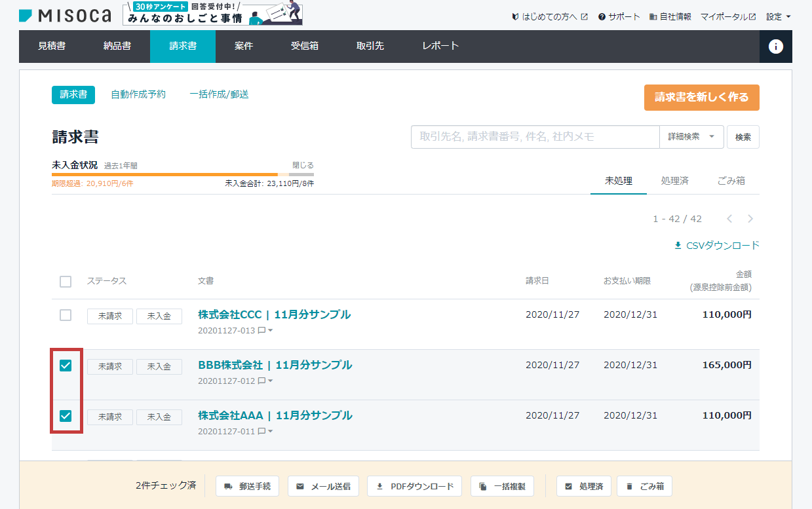Switch to the 処理済 tab
Viewport: 812px width, 509px height.
coord(675,181)
